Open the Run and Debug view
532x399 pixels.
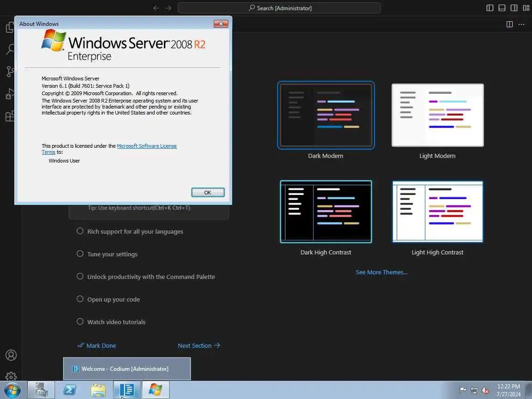coord(10,94)
